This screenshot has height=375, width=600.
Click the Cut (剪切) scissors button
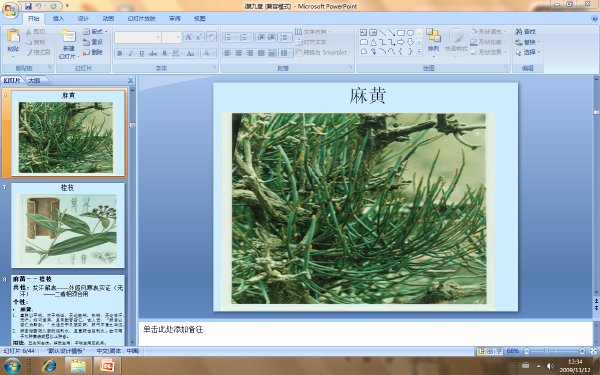36,32
